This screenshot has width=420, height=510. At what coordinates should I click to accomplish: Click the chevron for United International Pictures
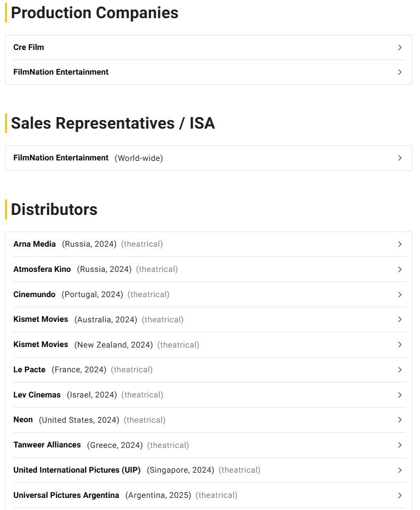(400, 470)
